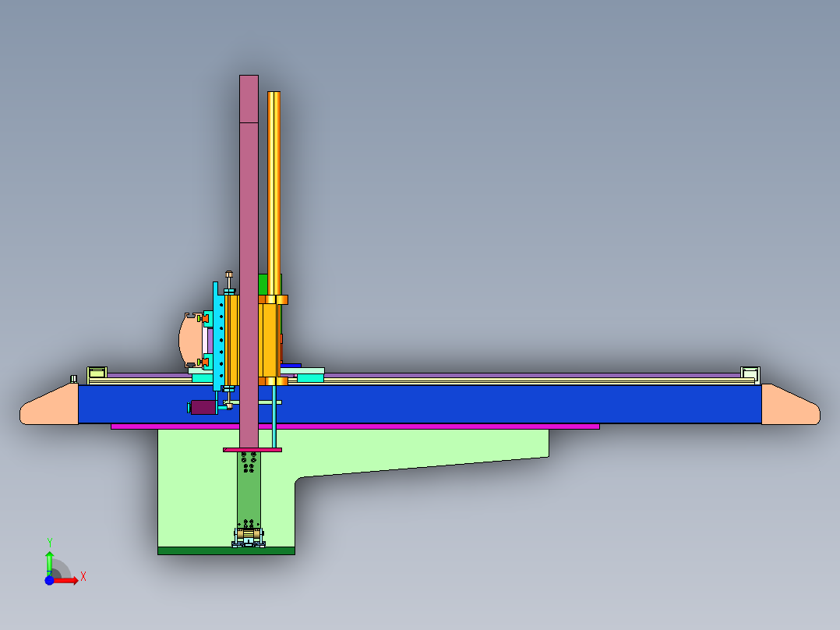The image size is (840, 630).
Task: Select the pink flange plate below the column
Action: [x=252, y=450]
